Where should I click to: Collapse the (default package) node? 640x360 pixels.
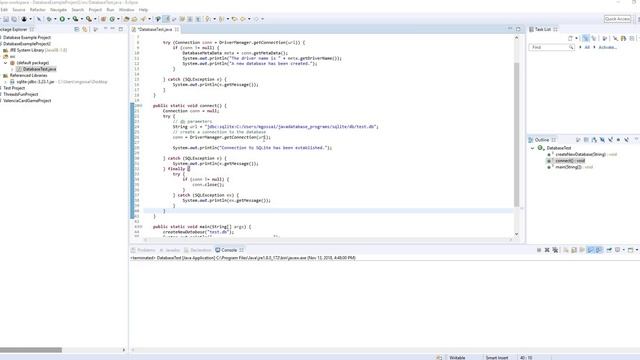point(5,63)
